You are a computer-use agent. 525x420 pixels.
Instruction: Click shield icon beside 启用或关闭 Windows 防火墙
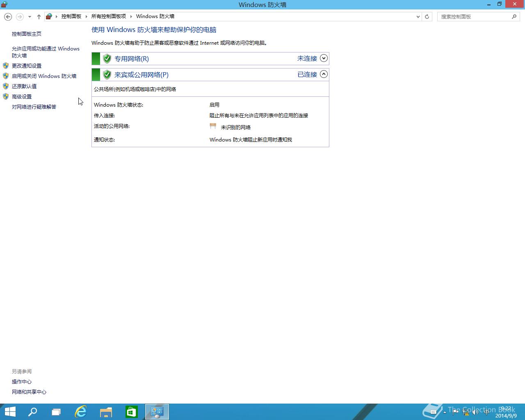[6, 76]
